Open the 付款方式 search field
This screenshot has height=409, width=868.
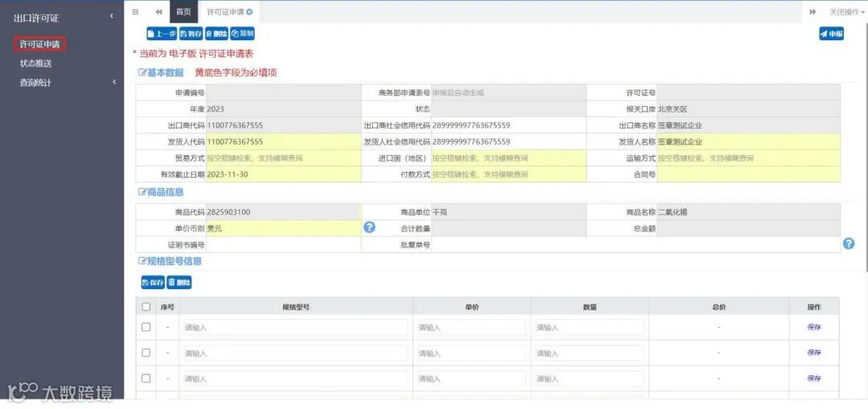pos(509,174)
